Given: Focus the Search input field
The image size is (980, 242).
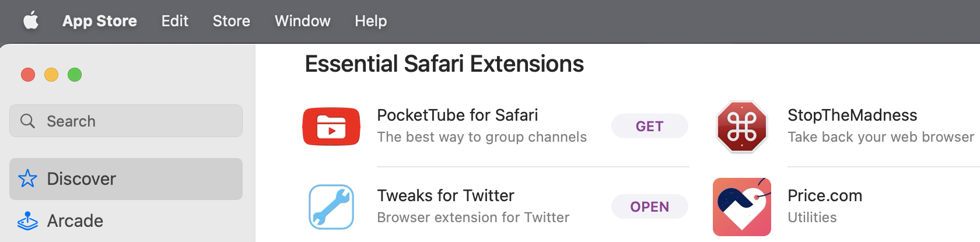Looking at the screenshot, I should point(140,121).
